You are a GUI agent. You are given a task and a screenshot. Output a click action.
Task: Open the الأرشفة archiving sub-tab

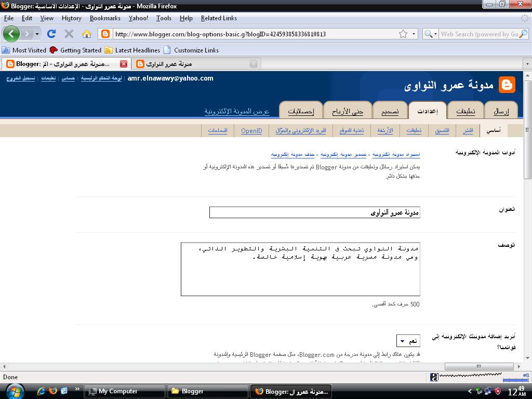pos(385,130)
